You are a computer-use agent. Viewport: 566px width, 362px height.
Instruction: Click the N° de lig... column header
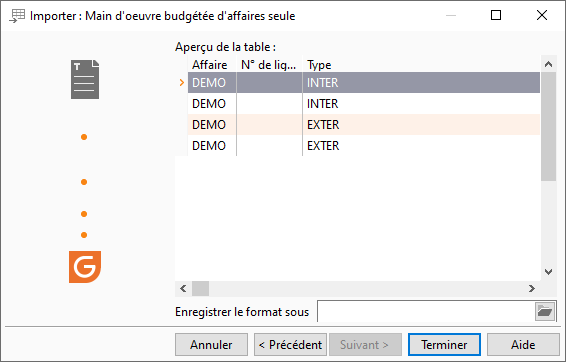click(269, 65)
